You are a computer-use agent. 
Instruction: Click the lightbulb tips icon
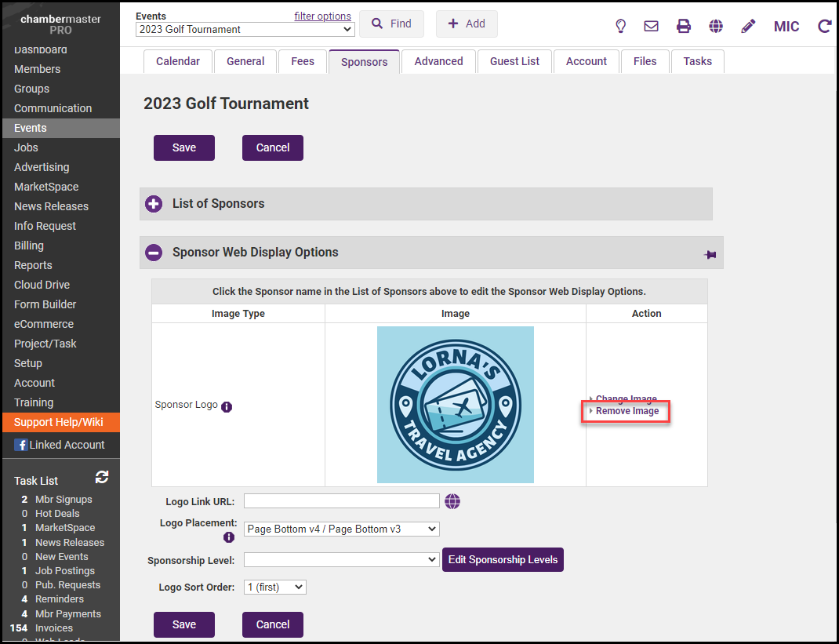pos(620,26)
